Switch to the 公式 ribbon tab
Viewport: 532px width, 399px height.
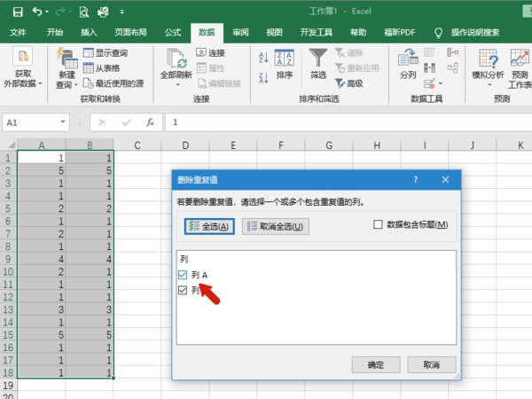(173, 32)
